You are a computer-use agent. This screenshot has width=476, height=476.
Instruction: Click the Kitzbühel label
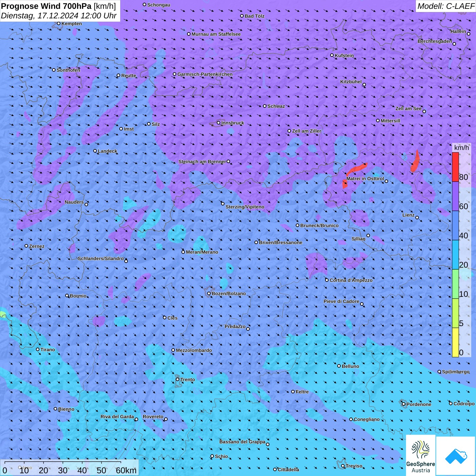(x=351, y=82)
